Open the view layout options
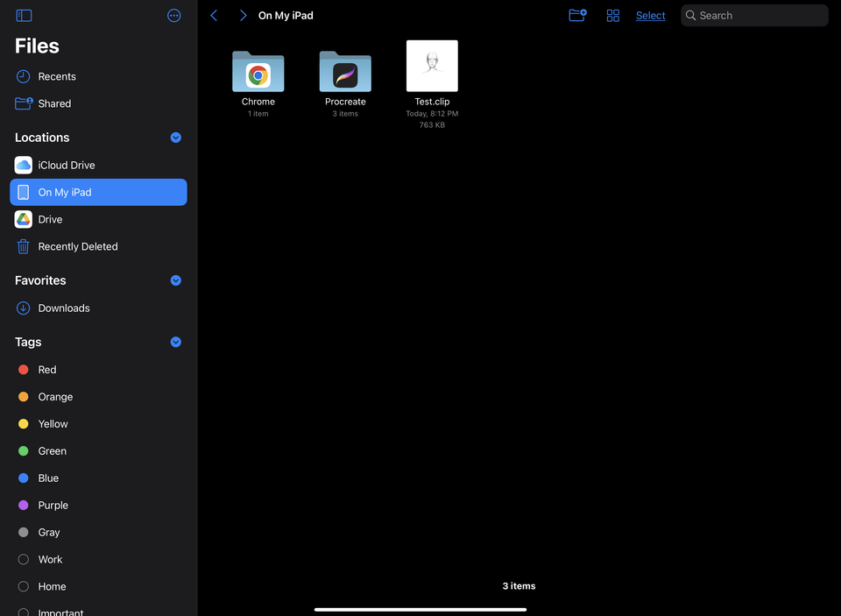This screenshot has width=841, height=616. click(x=612, y=15)
